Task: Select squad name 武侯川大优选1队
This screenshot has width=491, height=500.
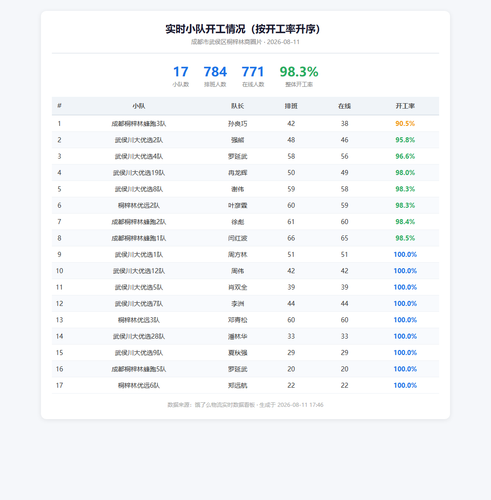Action: (139, 254)
